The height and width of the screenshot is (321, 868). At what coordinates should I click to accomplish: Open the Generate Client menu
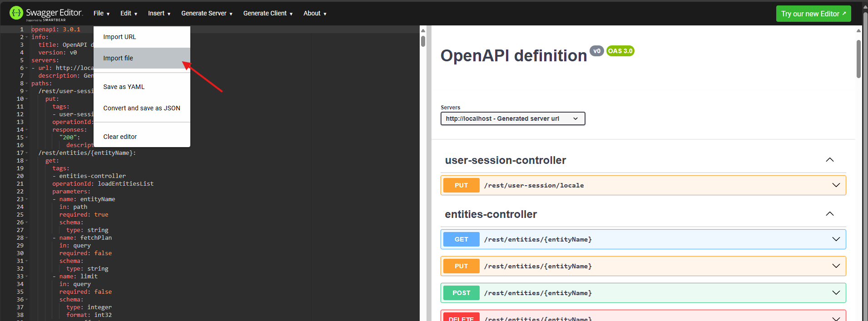point(268,14)
